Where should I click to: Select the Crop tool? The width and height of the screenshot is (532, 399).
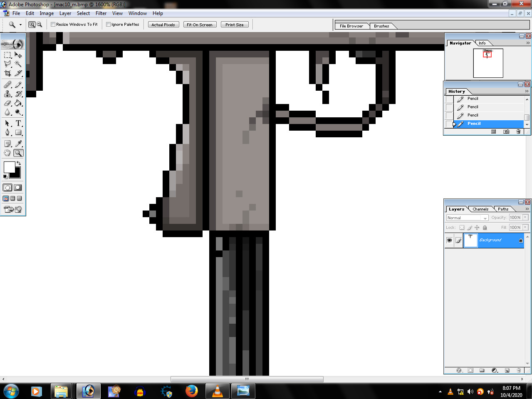[x=7, y=73]
